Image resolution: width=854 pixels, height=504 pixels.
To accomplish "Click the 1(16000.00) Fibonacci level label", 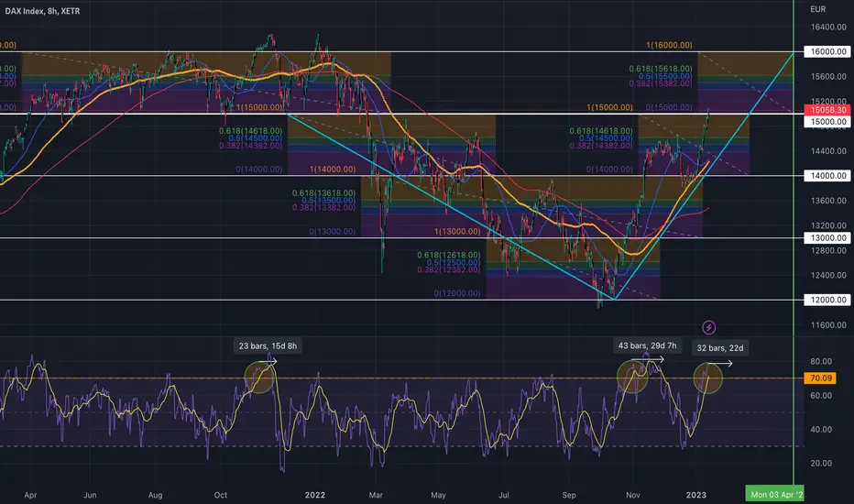I will pos(669,45).
